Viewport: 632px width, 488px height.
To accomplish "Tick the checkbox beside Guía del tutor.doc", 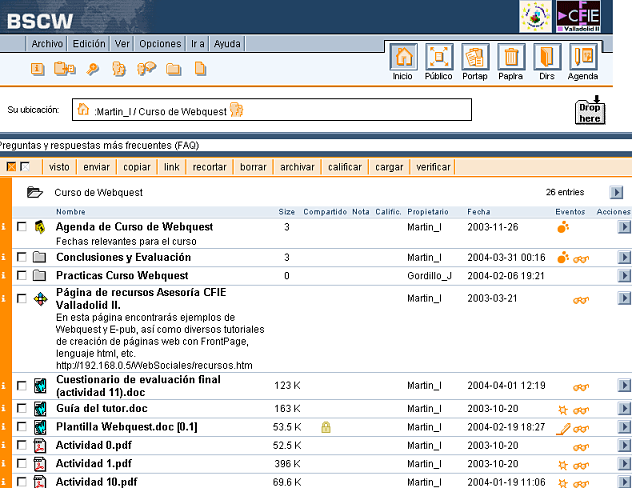I will click(x=22, y=408).
